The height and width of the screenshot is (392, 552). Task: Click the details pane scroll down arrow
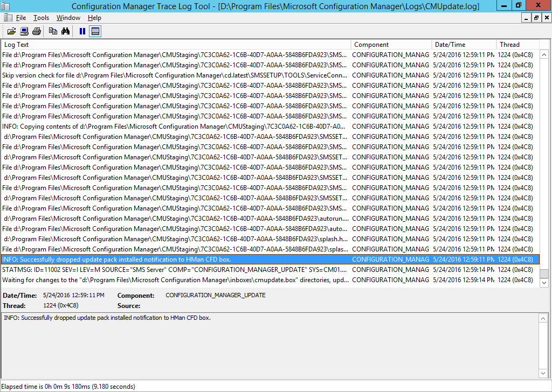[544, 373]
